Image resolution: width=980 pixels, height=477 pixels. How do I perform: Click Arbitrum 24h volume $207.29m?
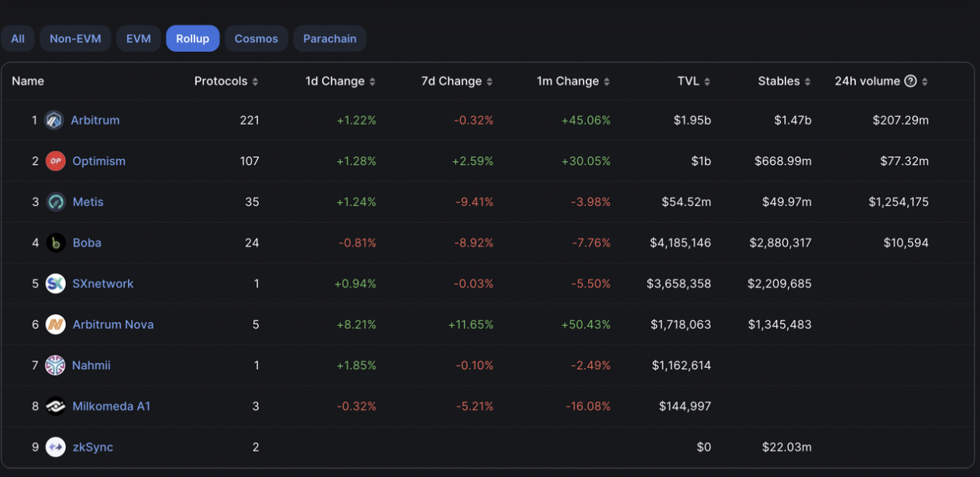900,120
